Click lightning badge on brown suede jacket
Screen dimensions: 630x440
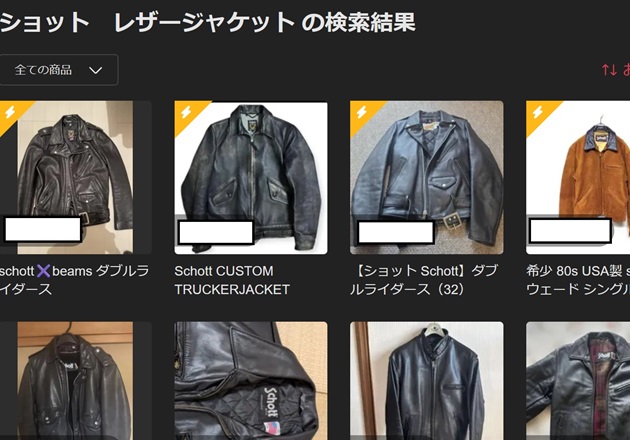538,113
